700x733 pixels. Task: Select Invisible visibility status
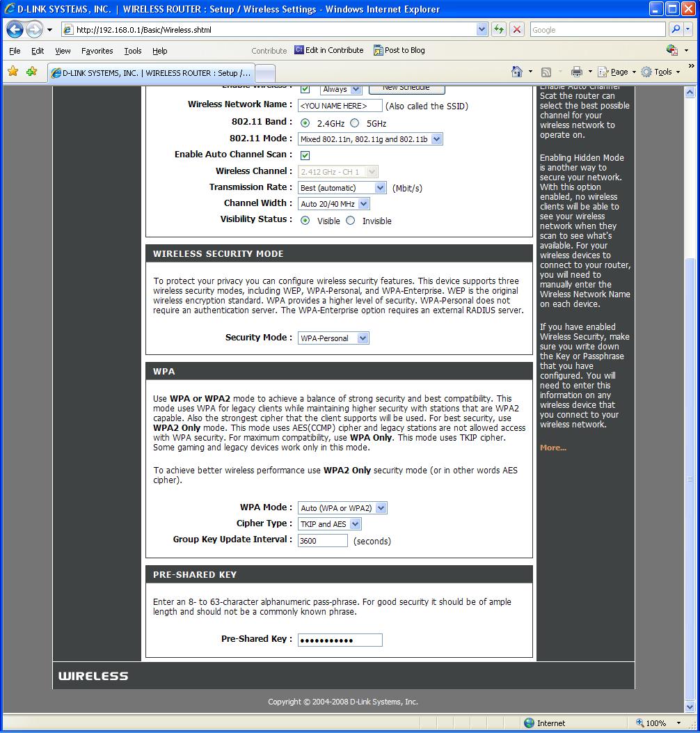[x=351, y=221]
